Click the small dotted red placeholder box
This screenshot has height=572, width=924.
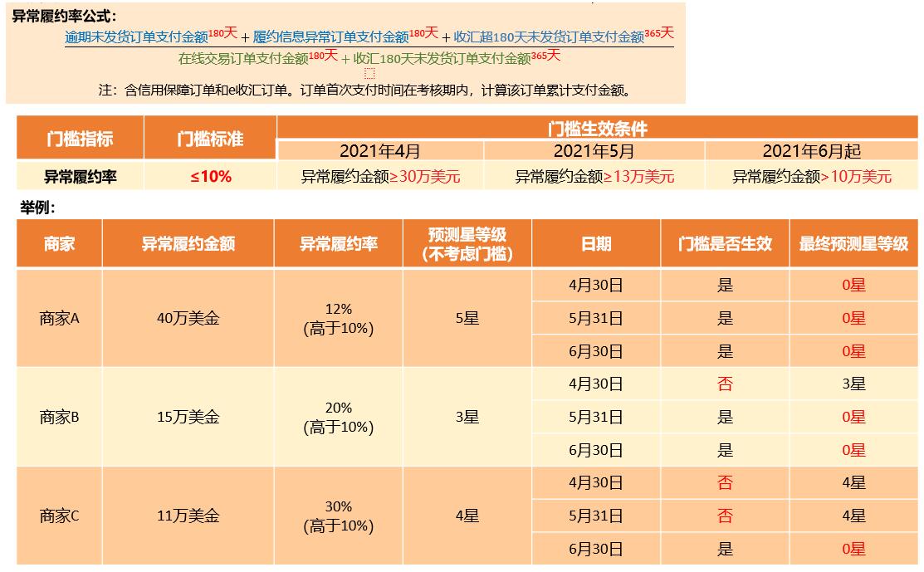[x=369, y=73]
